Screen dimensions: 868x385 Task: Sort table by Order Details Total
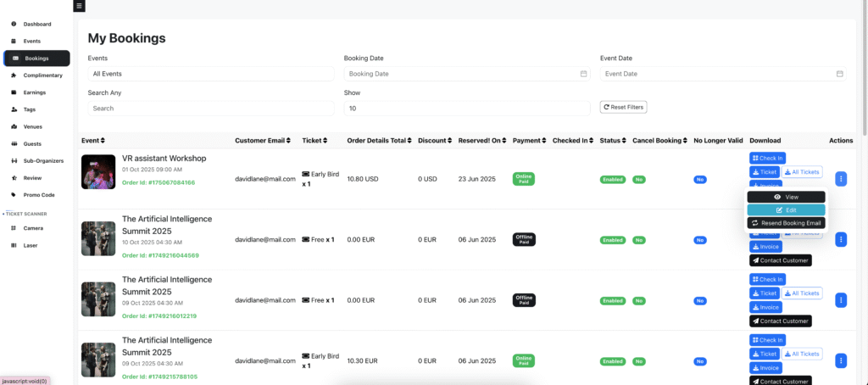coord(383,140)
